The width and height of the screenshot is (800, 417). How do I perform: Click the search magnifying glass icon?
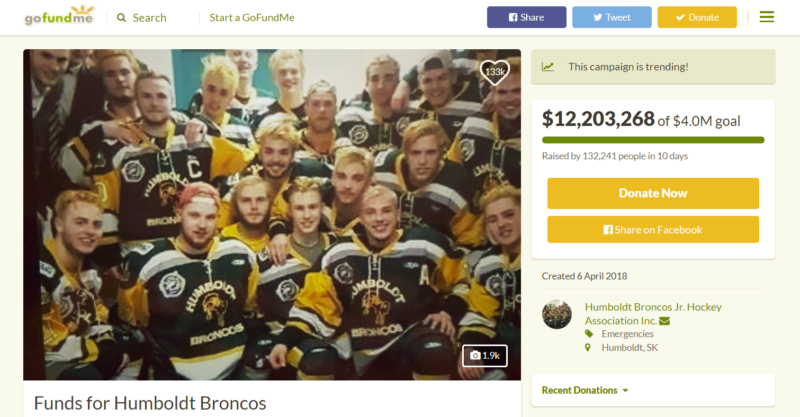tap(121, 18)
